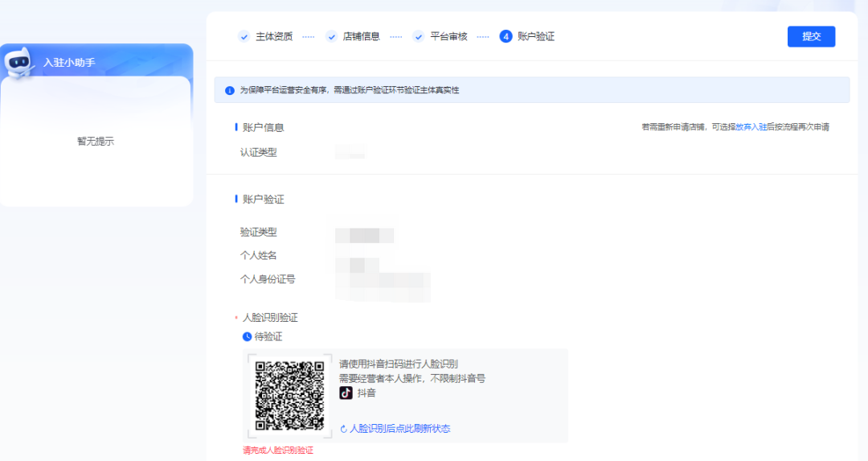Viewport: 868px width, 461px height.
Task: Click the checkmark icon before 店铺信息
Action: 332,36
